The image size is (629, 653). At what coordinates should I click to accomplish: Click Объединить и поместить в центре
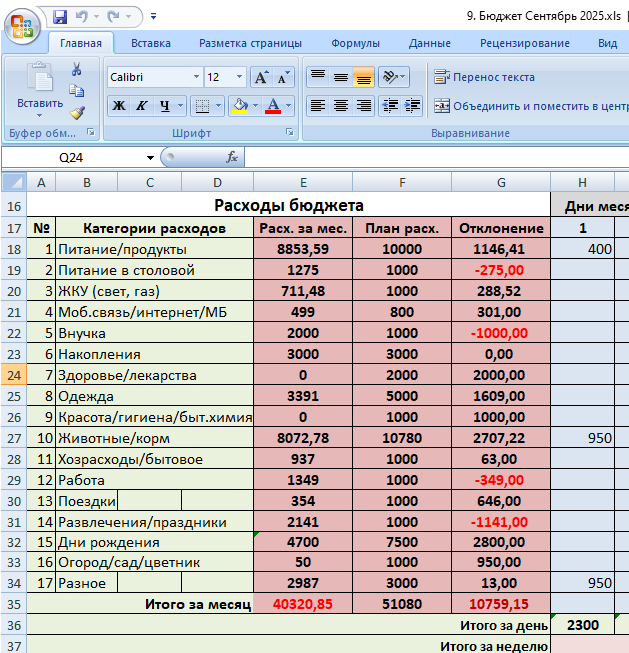click(x=531, y=106)
